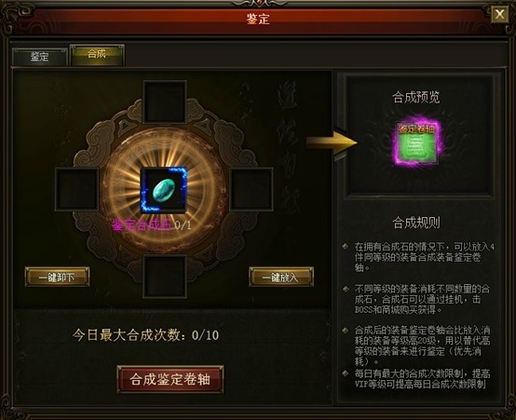The image size is (516, 420).
Task: Switch to the 合成 tab
Action: coord(97,54)
